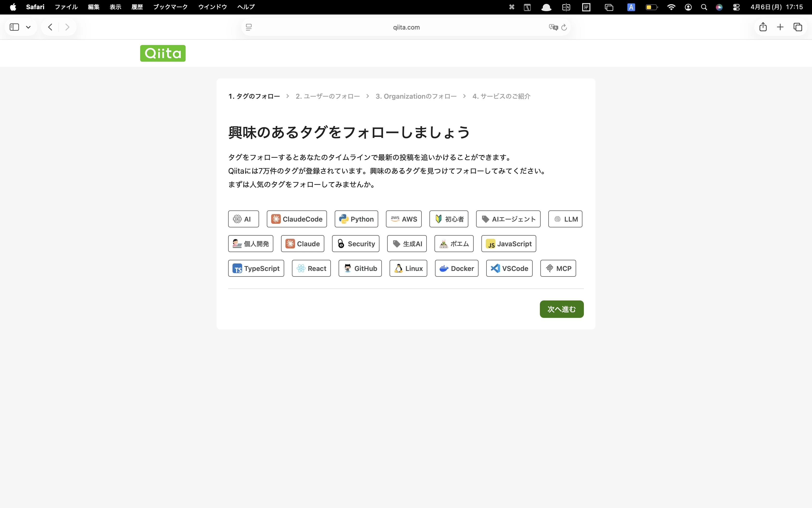Open the date and time 4月6日(月) 17:15
This screenshot has height=508, width=812.
[777, 7]
